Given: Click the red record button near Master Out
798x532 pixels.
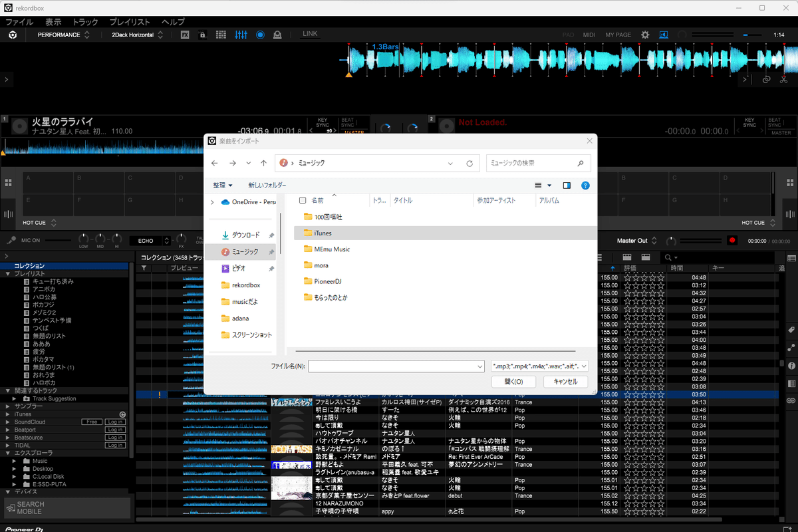Looking at the screenshot, I should point(732,240).
